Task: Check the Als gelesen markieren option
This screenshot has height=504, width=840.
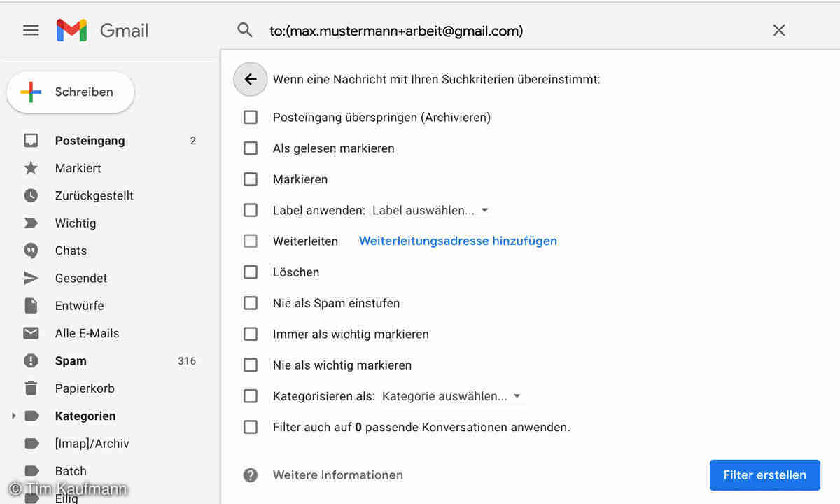Action: coord(251,148)
